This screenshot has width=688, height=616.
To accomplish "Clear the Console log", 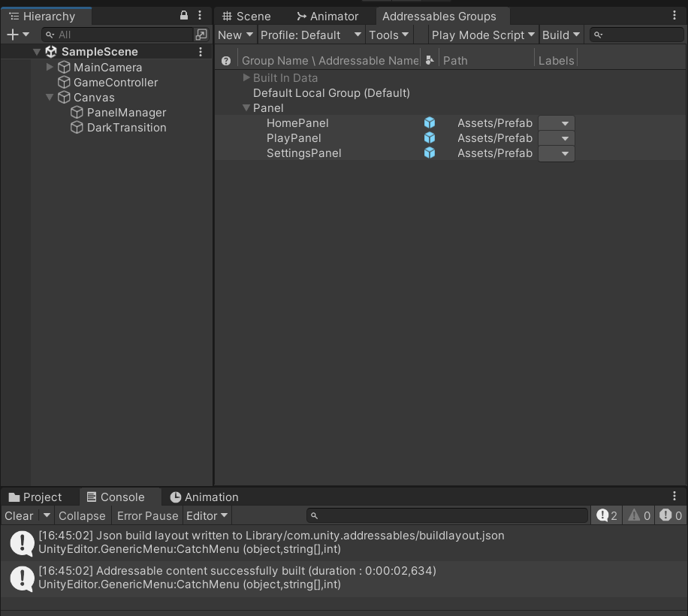I will [20, 516].
